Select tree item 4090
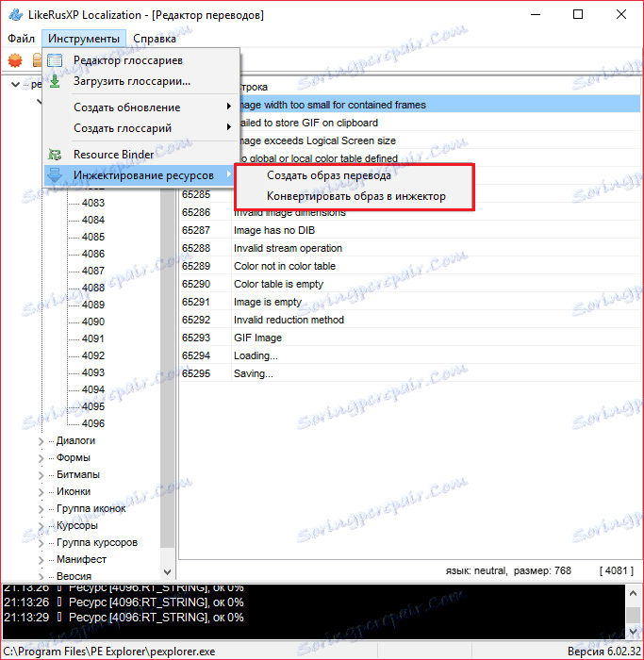The width and height of the screenshot is (644, 660). pos(93,322)
